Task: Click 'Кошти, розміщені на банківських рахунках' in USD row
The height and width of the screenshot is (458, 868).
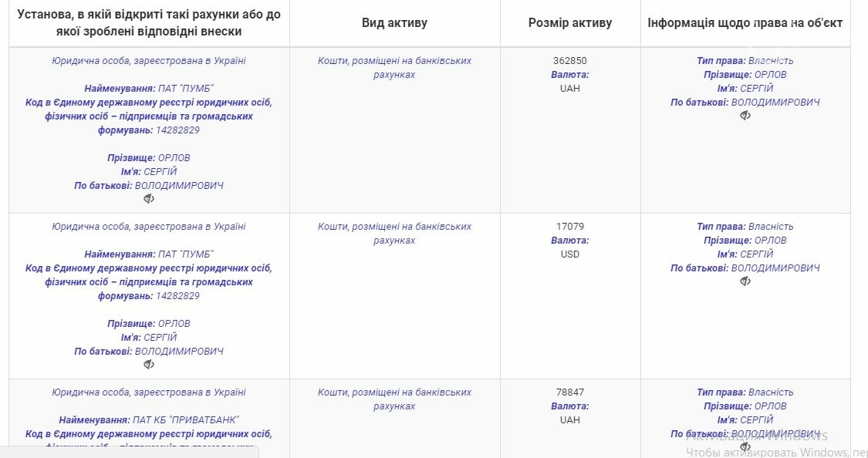Action: tap(394, 234)
